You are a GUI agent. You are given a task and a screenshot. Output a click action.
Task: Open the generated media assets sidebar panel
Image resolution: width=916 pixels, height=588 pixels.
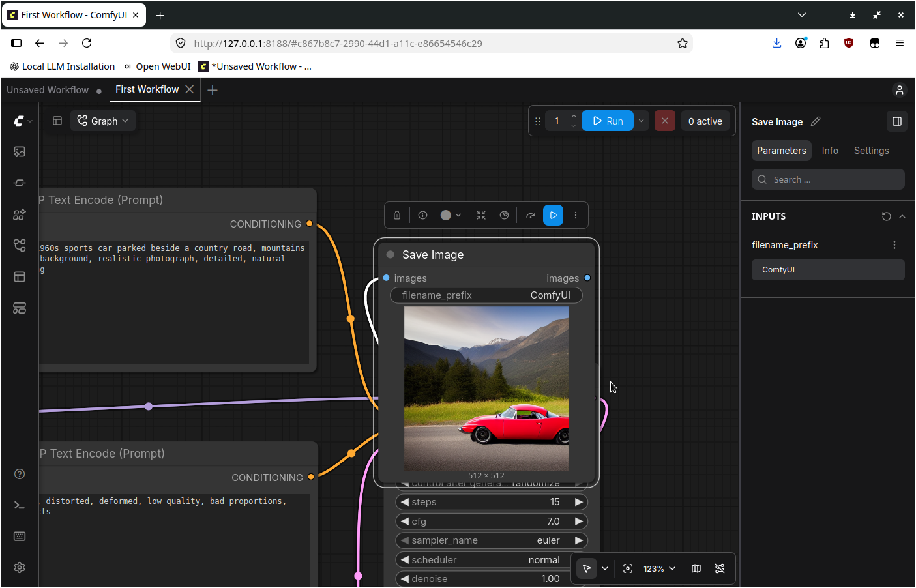(20, 152)
